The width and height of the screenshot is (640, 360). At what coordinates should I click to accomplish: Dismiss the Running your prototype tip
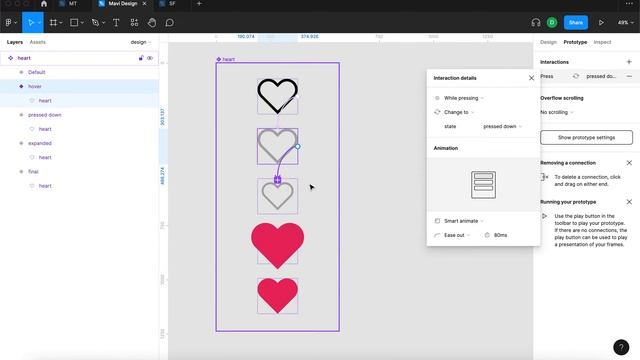(629, 202)
